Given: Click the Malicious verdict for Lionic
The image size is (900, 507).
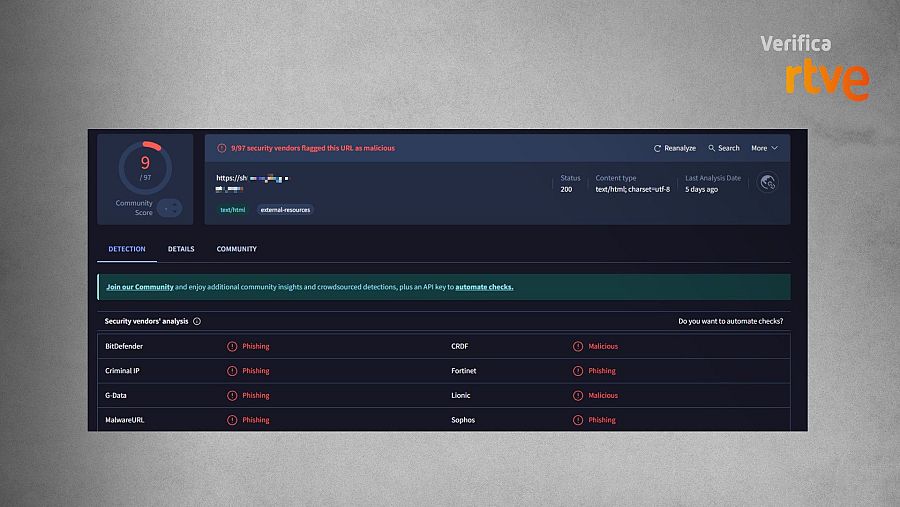Looking at the screenshot, I should (603, 396).
